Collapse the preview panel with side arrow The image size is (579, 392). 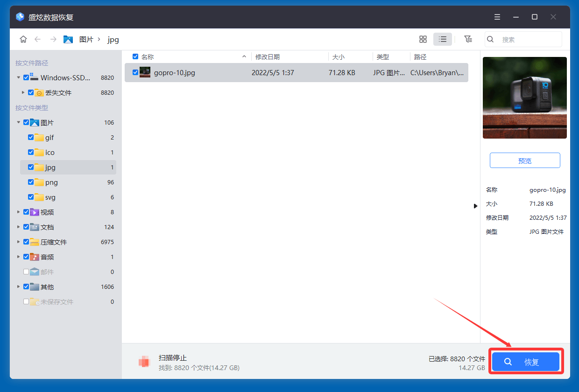point(475,205)
